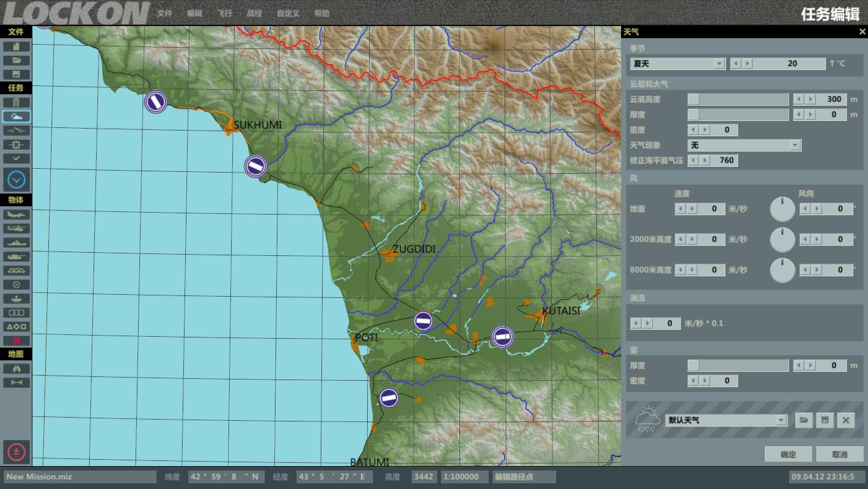Open the 飞行 menu

click(224, 13)
